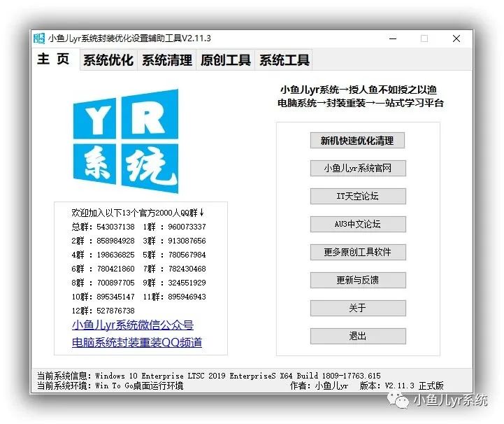Click the 12群 number 527876738
The image size is (504, 424).
pos(116,311)
